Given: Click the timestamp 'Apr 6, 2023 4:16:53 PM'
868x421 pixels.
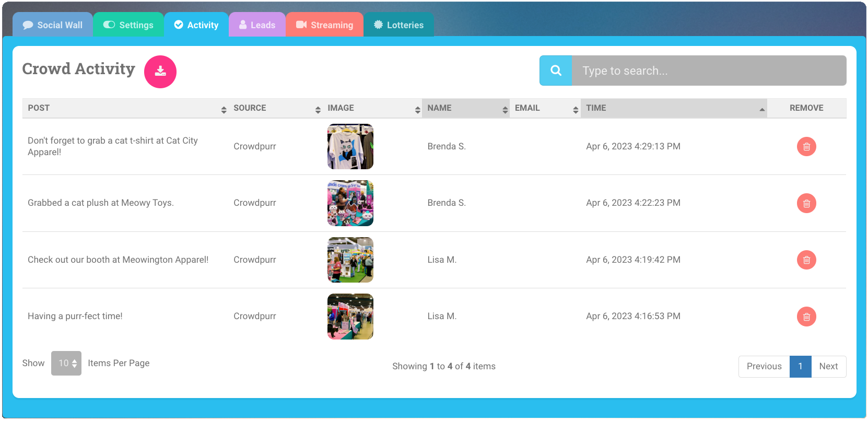Looking at the screenshot, I should pyautogui.click(x=633, y=316).
